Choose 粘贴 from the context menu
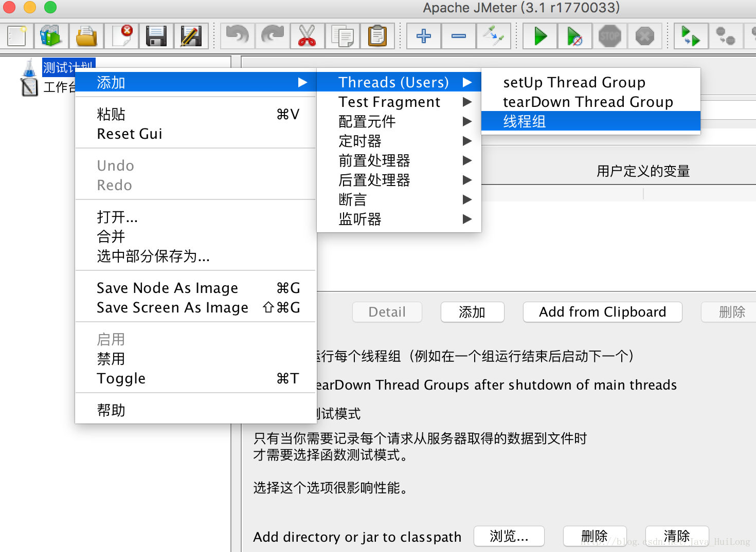This screenshot has height=552, width=756. point(195,114)
